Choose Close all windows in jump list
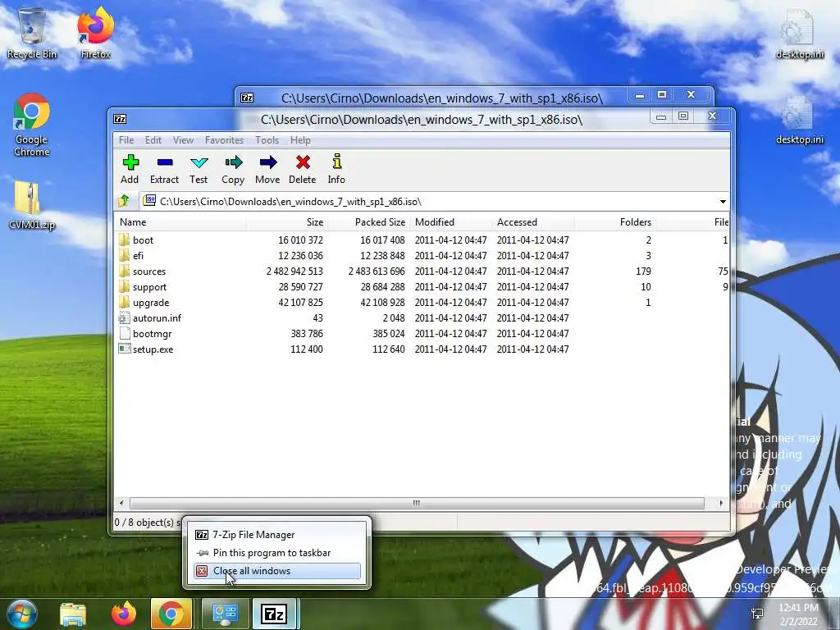The width and height of the screenshot is (840, 630). pos(277,571)
